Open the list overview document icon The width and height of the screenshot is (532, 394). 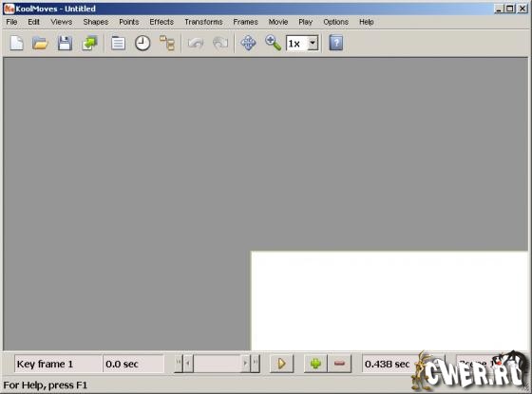[118, 43]
